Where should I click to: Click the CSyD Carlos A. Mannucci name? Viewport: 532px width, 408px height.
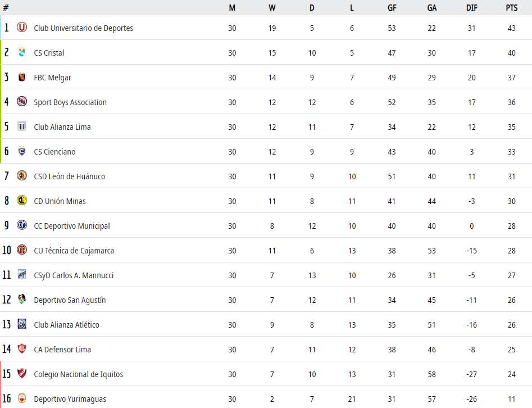[74, 275]
